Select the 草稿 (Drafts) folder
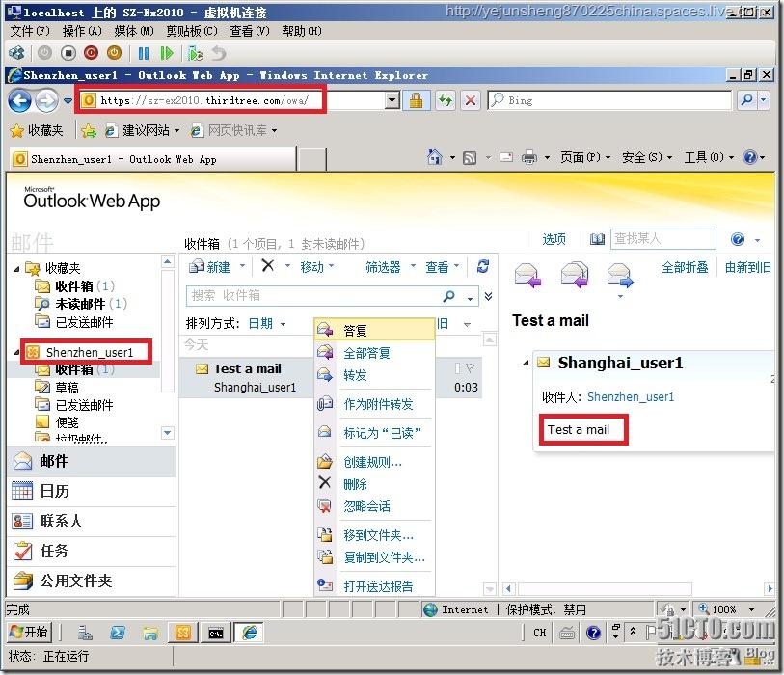784x675 pixels. (x=67, y=388)
